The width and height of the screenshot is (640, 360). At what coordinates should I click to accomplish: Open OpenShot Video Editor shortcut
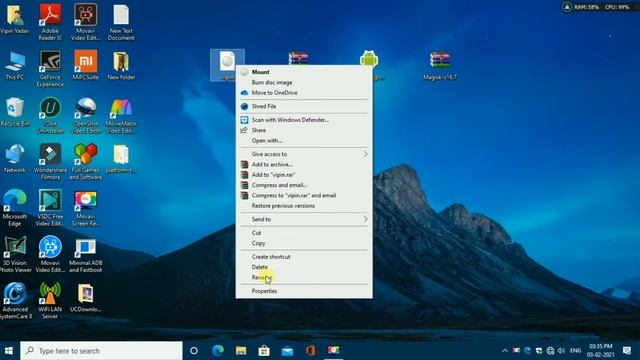[86, 115]
